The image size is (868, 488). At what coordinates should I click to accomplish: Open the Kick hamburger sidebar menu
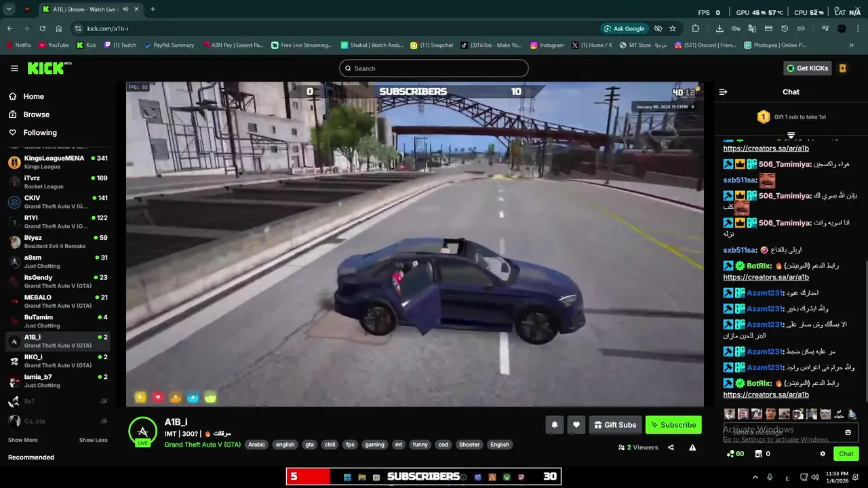tap(14, 68)
